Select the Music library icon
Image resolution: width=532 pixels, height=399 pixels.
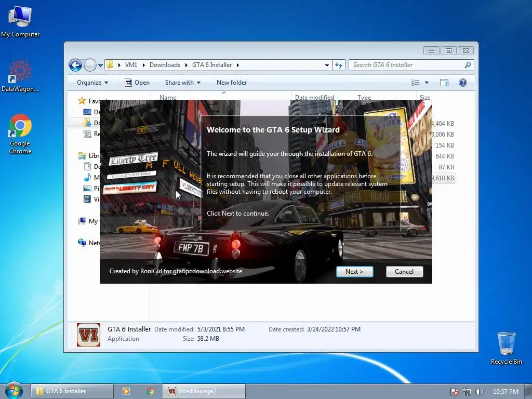pyautogui.click(x=87, y=178)
